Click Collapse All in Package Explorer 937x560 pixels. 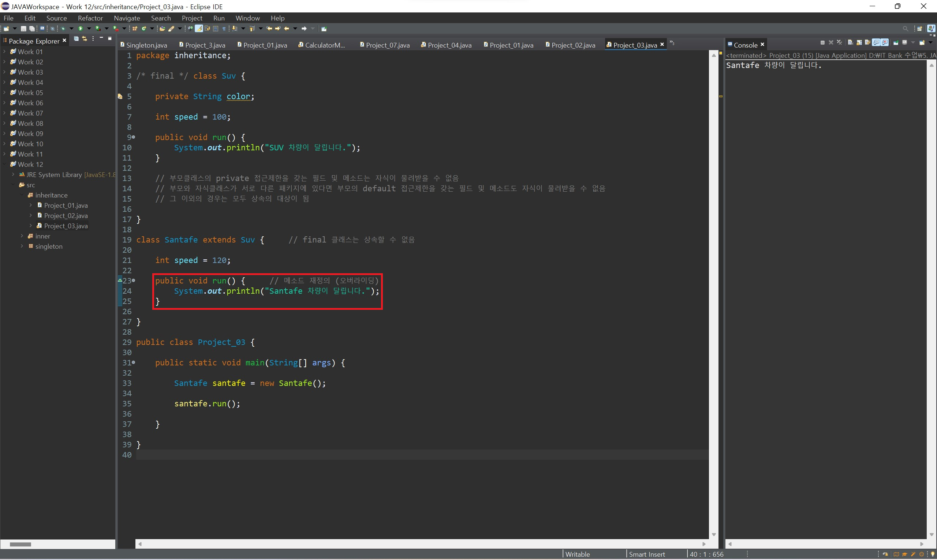click(x=76, y=39)
